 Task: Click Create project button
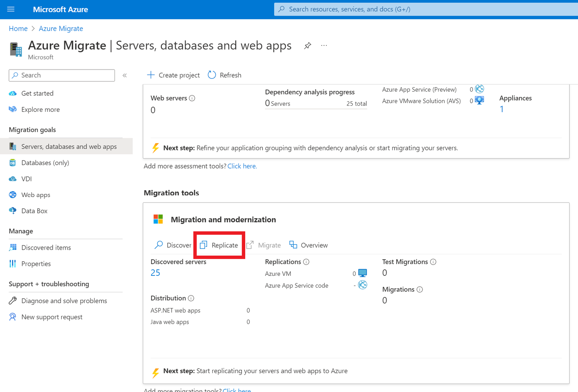[x=173, y=75]
